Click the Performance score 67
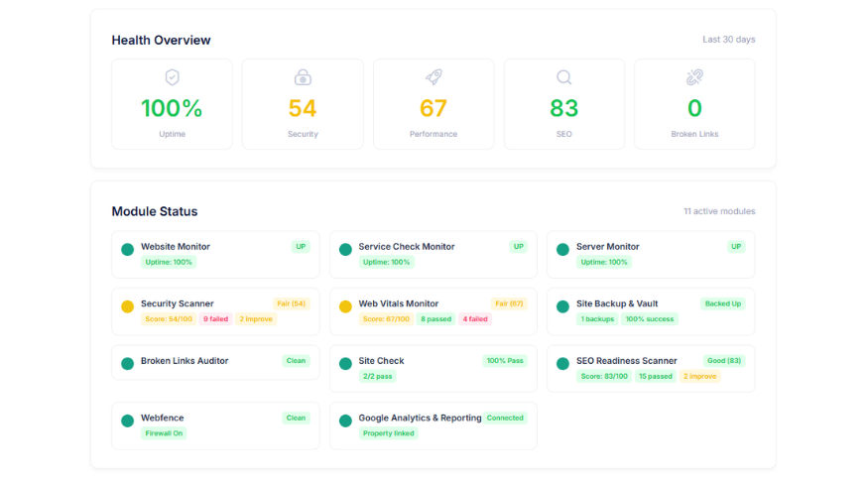The image size is (868, 477). point(434,108)
